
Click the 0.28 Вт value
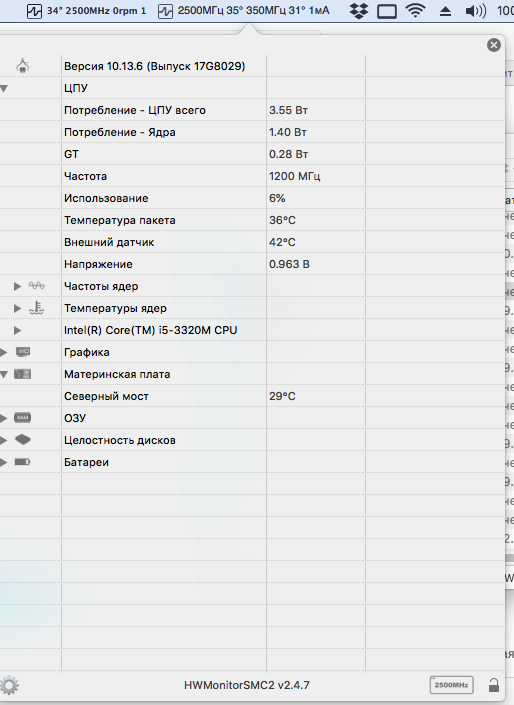(x=288, y=154)
